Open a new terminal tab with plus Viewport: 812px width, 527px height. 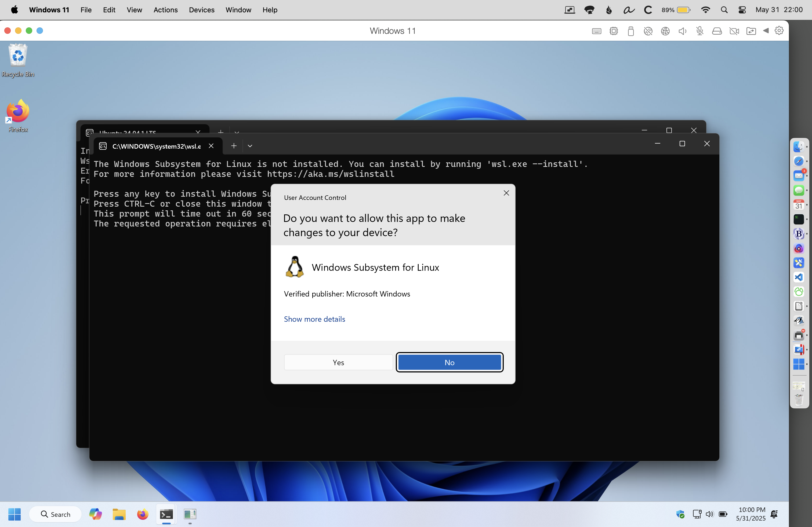pos(234,146)
